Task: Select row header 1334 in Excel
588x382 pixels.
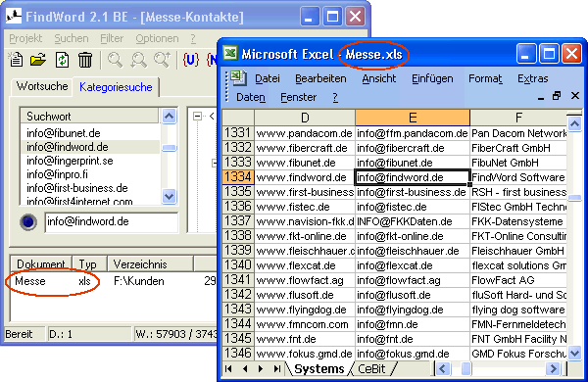Action: click(238, 177)
